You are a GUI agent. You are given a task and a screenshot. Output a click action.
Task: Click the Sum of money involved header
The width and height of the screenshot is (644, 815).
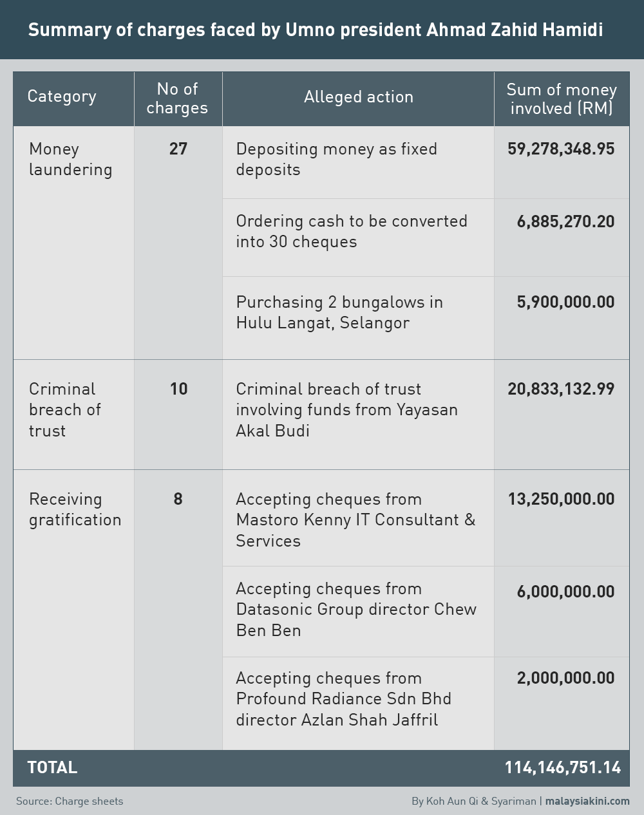562,98
